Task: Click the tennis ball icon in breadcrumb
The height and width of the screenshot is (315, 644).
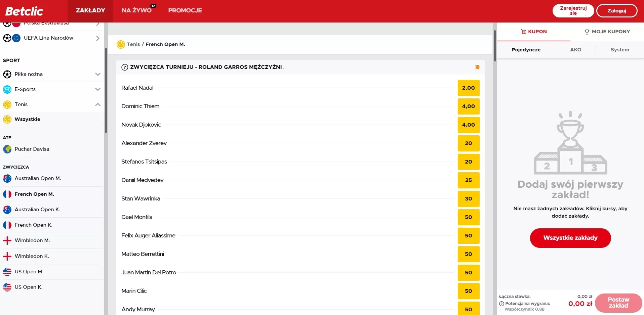Action: (x=121, y=44)
